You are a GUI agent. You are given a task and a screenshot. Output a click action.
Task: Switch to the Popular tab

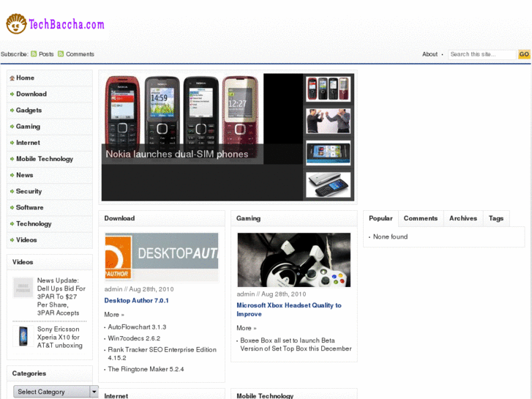click(x=381, y=218)
